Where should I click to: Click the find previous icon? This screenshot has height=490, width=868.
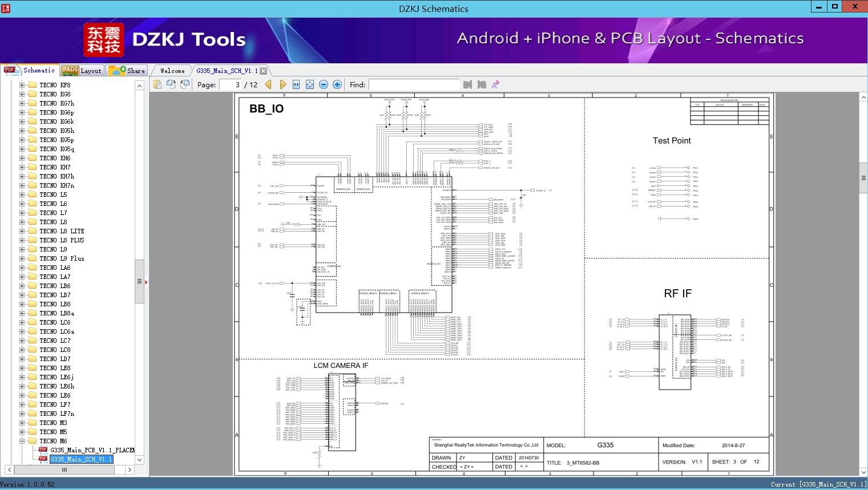[468, 84]
